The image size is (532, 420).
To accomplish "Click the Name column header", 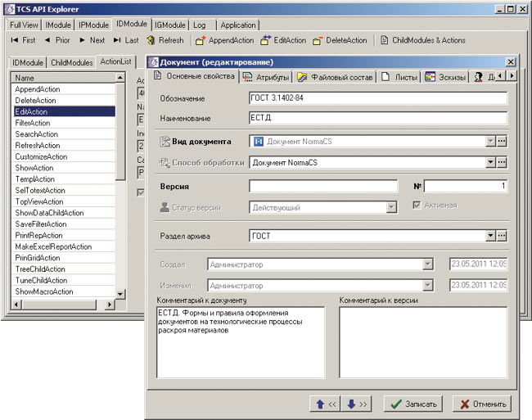I will 64,78.
